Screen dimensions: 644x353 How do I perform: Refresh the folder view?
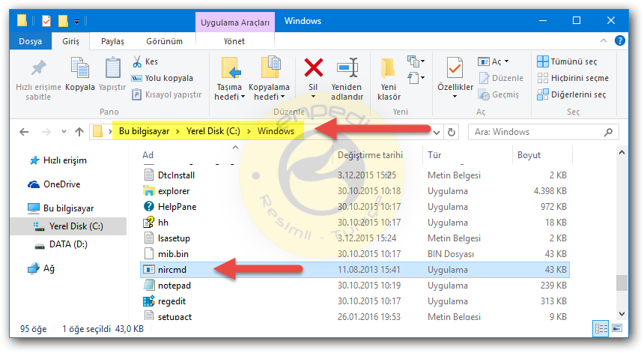click(452, 133)
